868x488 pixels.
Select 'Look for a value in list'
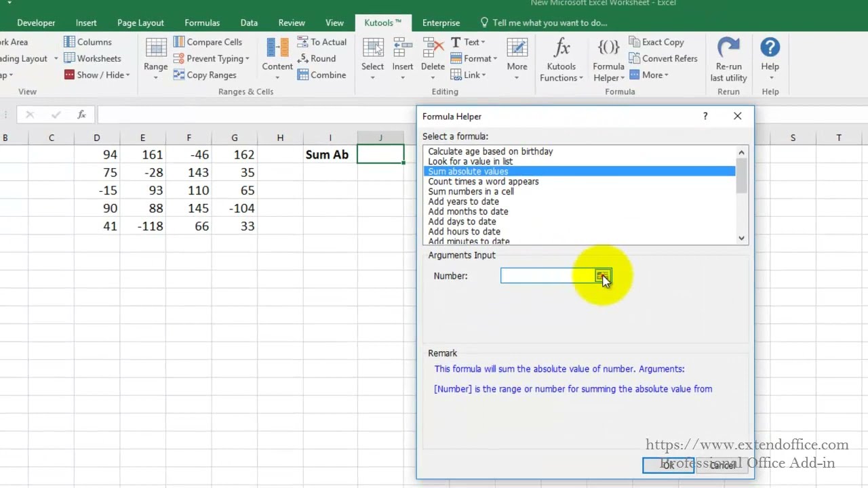pos(470,161)
